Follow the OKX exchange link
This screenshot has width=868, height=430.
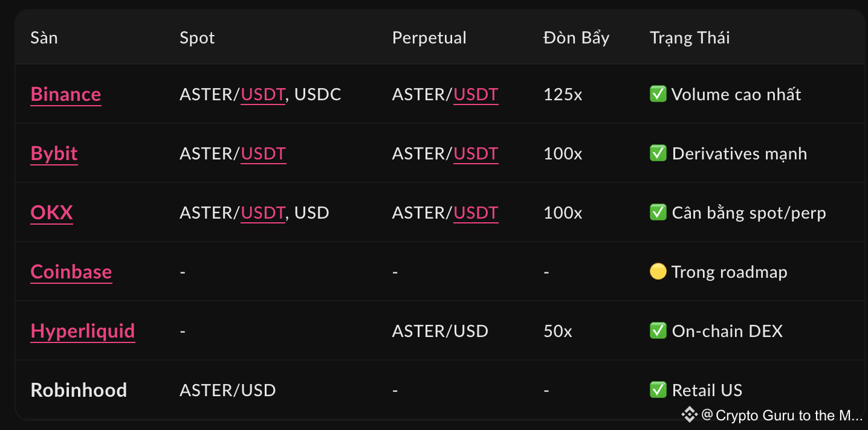pyautogui.click(x=52, y=213)
